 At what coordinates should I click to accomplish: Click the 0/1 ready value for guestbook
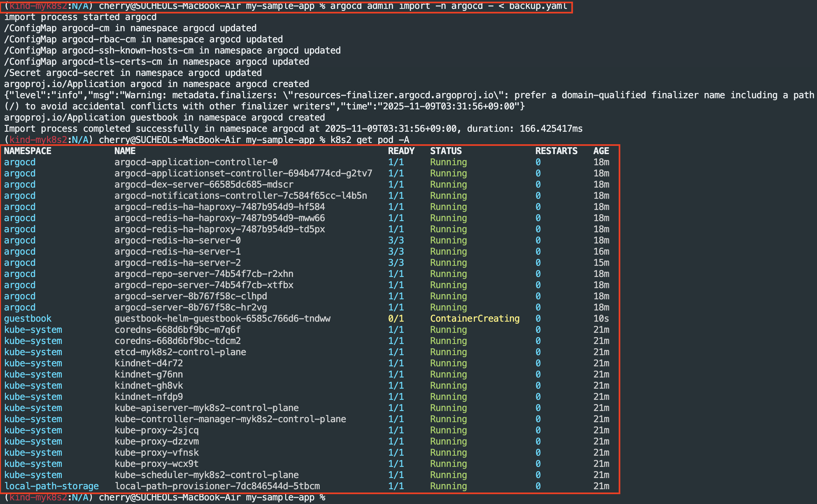click(396, 319)
